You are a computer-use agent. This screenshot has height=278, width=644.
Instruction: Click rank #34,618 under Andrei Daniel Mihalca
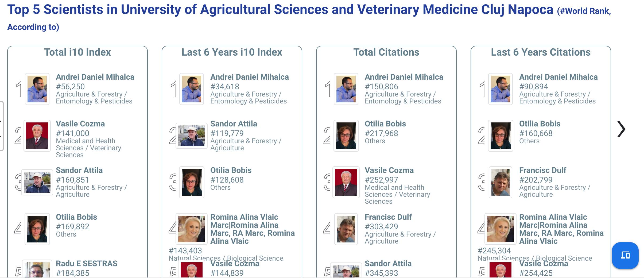click(x=225, y=87)
